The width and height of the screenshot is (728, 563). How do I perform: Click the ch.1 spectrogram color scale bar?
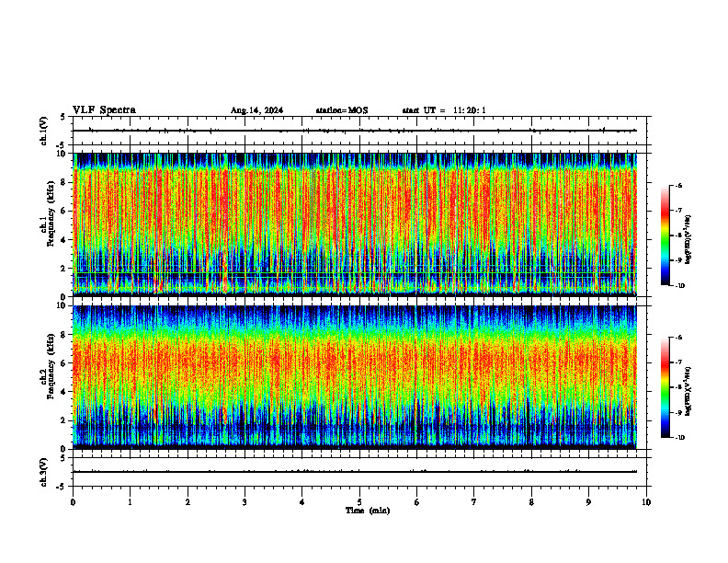coord(665,236)
